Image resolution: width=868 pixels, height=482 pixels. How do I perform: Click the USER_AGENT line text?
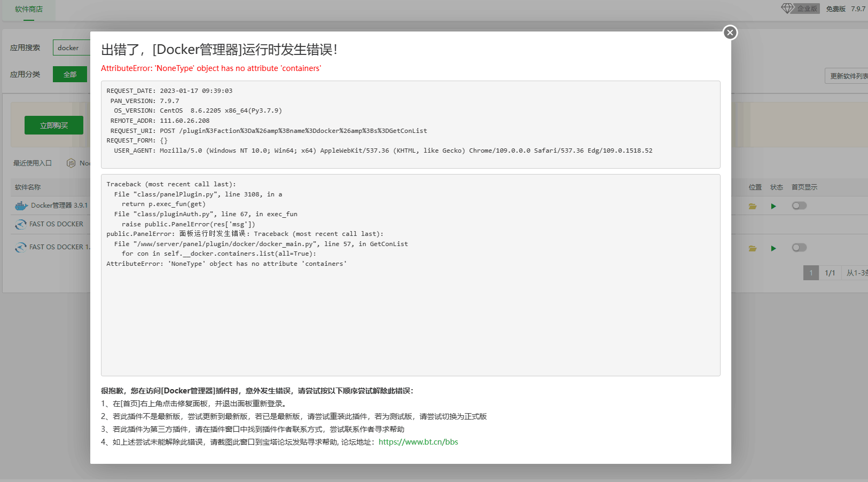[383, 151]
